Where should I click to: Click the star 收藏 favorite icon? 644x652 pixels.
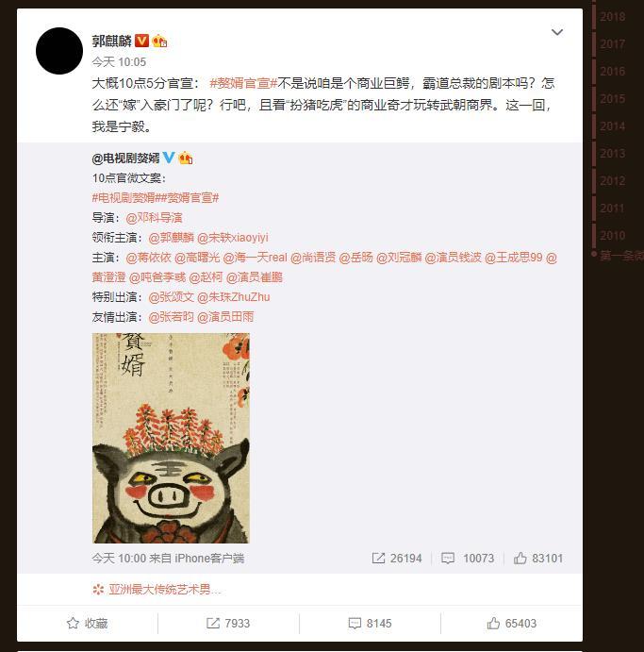[74, 623]
